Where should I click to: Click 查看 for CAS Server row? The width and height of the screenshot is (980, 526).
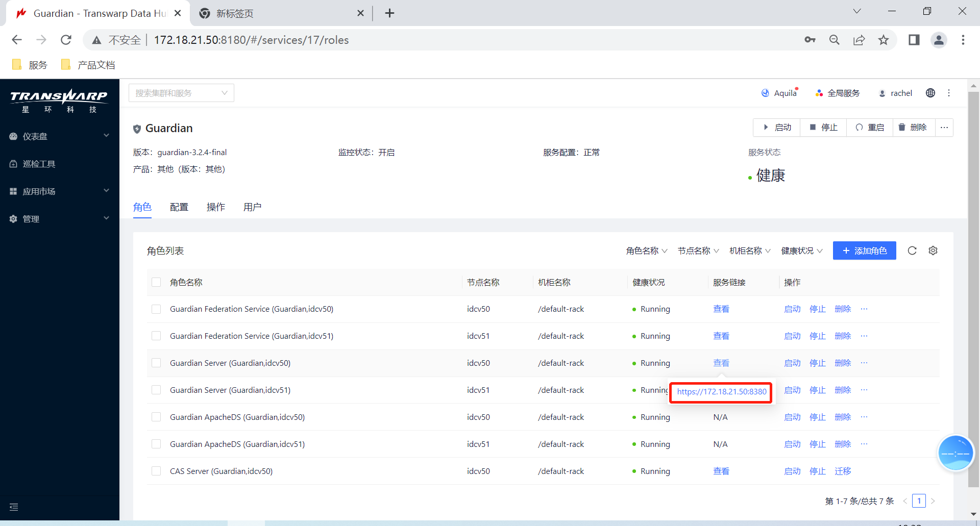(721, 471)
